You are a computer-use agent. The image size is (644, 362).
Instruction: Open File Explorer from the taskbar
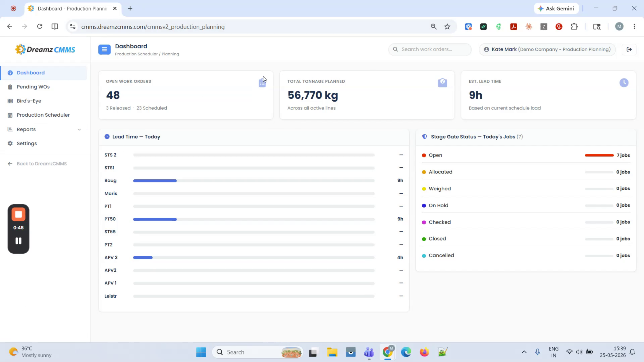point(332,352)
